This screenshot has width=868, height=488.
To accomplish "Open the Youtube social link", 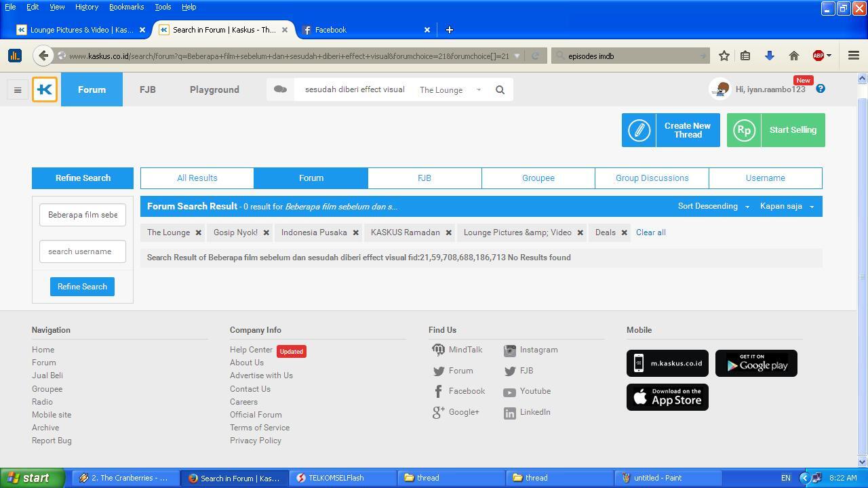I will [527, 391].
